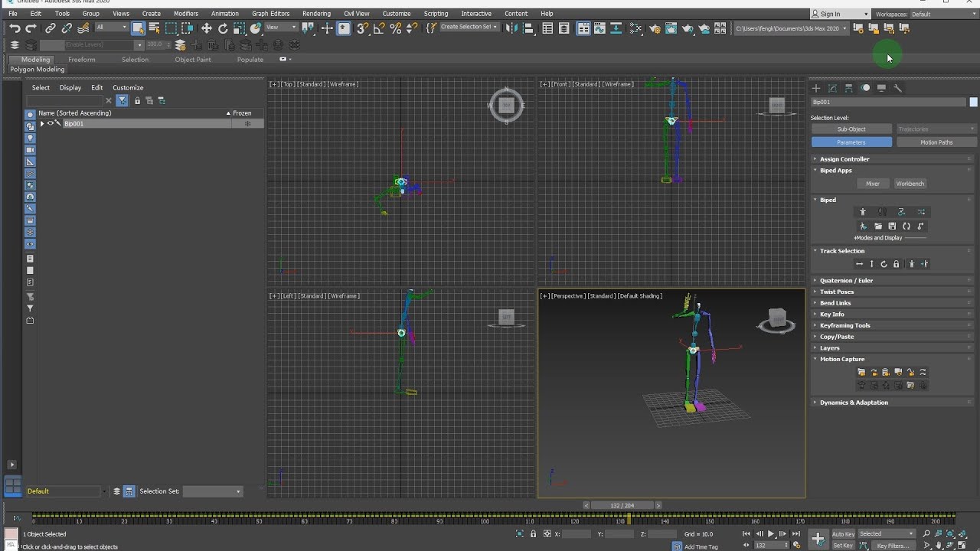Activate Figure Mode in Biped rollout
The height and width of the screenshot is (551, 980).
(x=863, y=212)
